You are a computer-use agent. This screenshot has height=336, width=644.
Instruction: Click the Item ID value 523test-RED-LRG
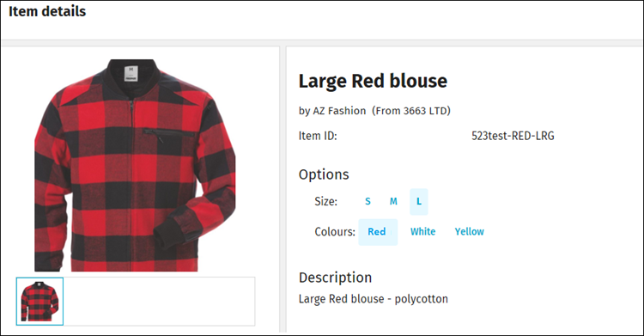513,136
